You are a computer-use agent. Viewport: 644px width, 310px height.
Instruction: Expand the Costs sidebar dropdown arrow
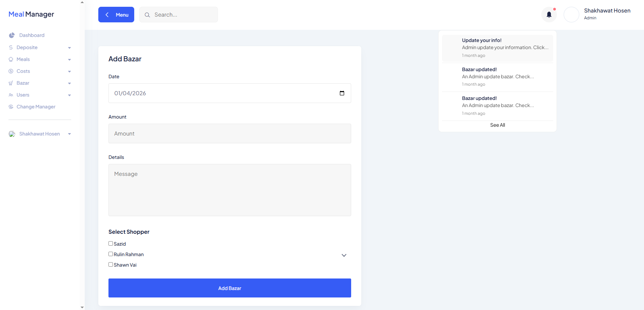[x=69, y=71]
